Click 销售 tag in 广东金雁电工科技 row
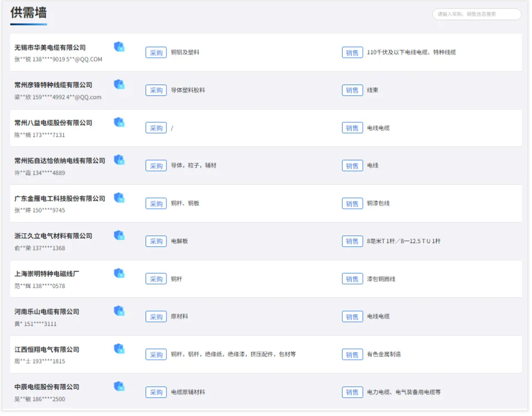 click(x=353, y=204)
